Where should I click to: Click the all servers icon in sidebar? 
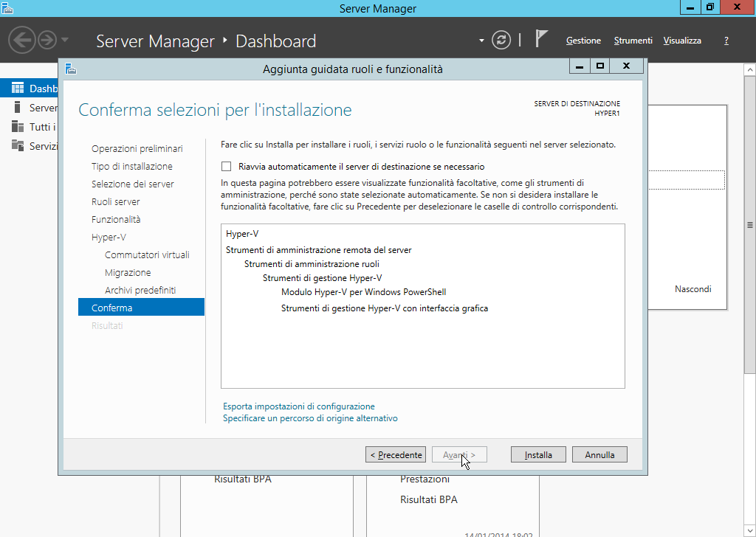click(18, 127)
